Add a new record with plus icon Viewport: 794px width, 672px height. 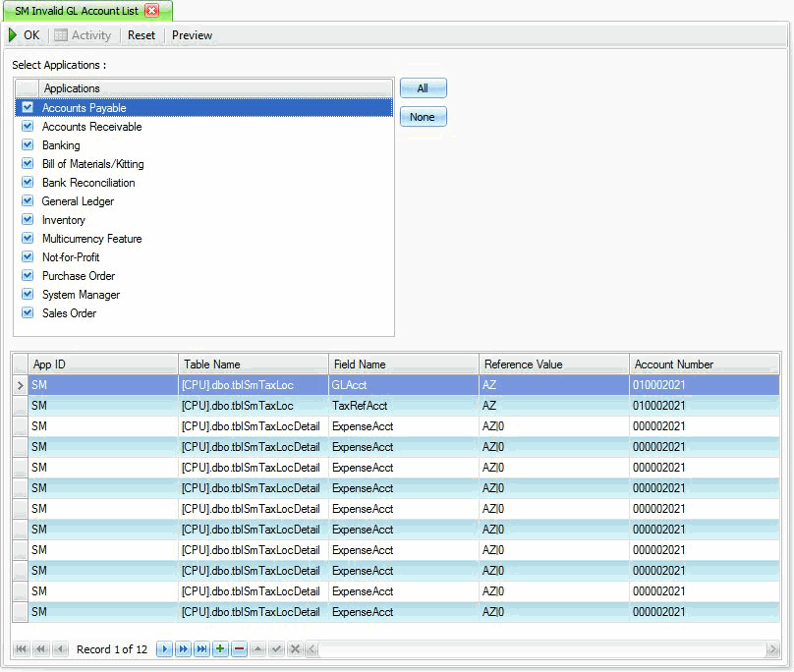click(220, 649)
